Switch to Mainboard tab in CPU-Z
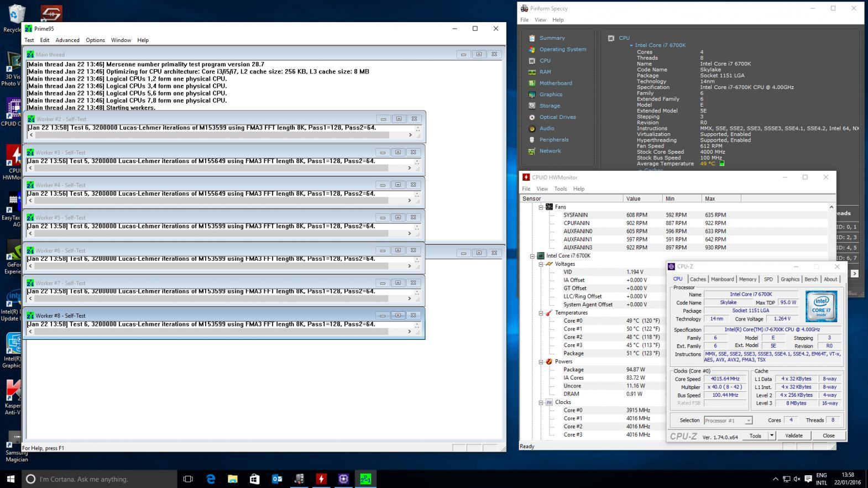The width and height of the screenshot is (868, 488). click(x=722, y=279)
